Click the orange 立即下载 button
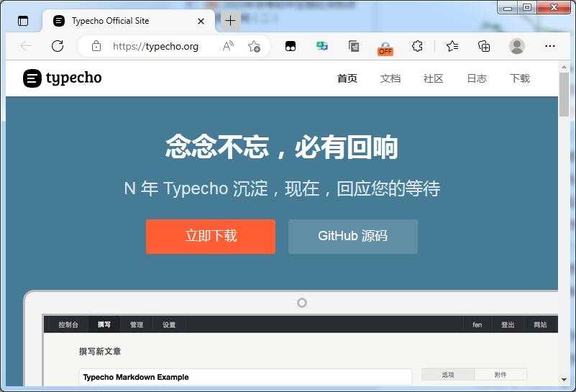This screenshot has height=392, width=576. pyautogui.click(x=211, y=237)
